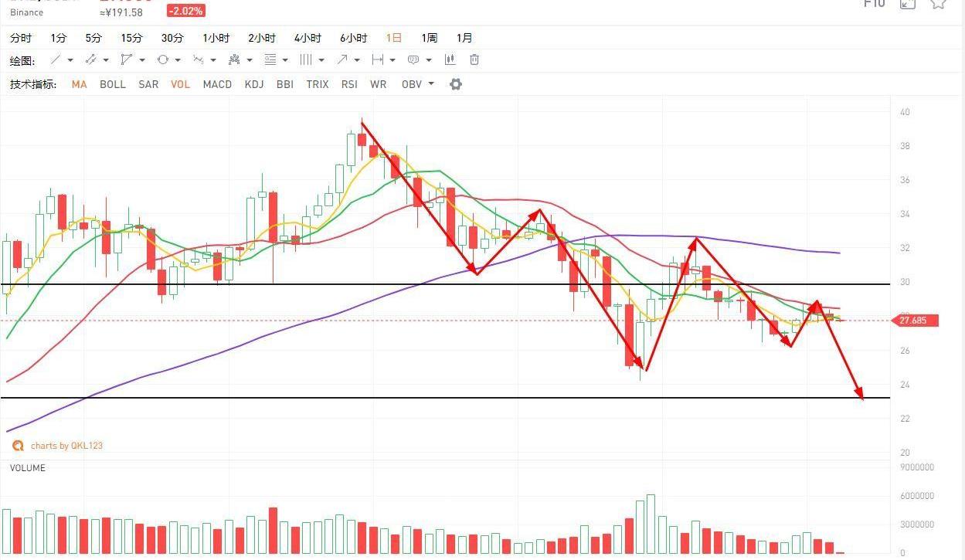The height and width of the screenshot is (560, 965).
Task: Click the F10 button
Action: [x=874, y=4]
